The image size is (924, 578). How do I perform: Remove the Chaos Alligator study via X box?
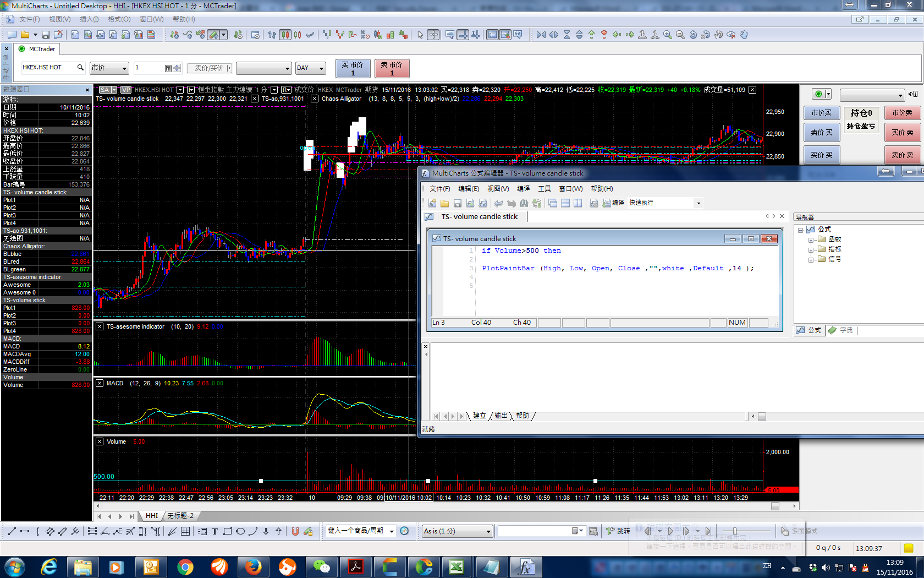(314, 99)
